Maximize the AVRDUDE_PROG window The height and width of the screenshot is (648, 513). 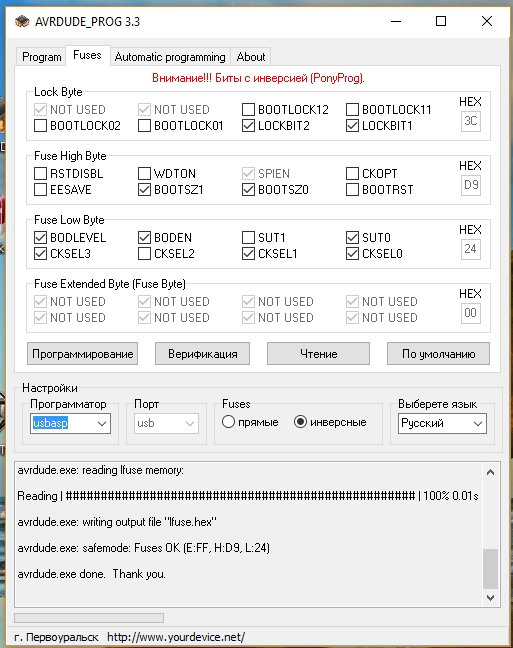point(441,21)
